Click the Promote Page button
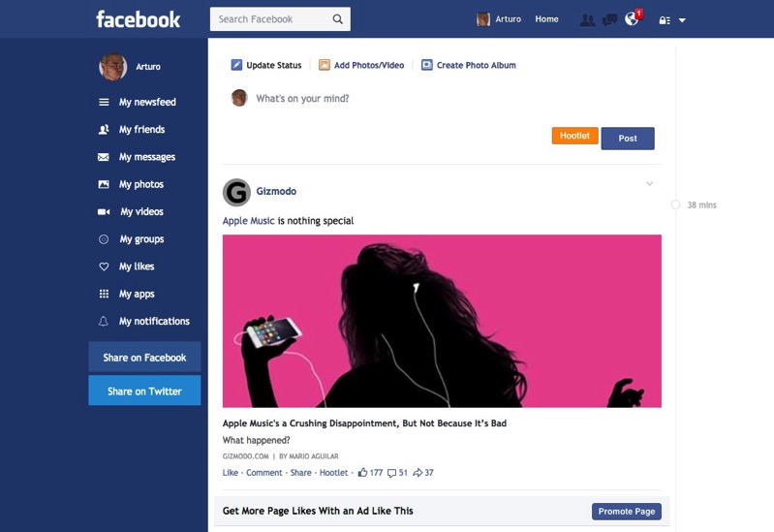Image resolution: width=774 pixels, height=532 pixels. (x=627, y=512)
